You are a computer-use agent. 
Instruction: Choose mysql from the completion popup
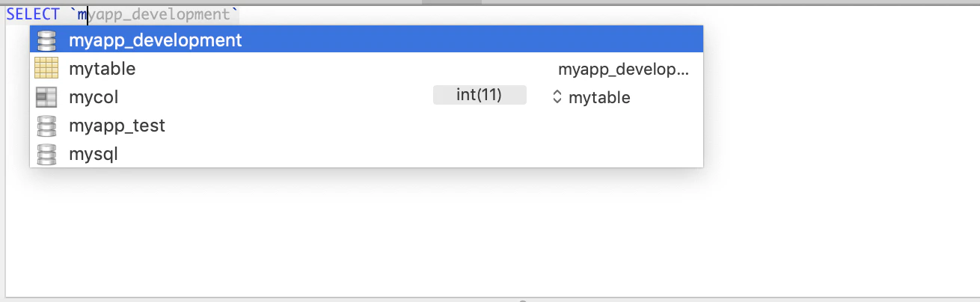pyautogui.click(x=94, y=155)
